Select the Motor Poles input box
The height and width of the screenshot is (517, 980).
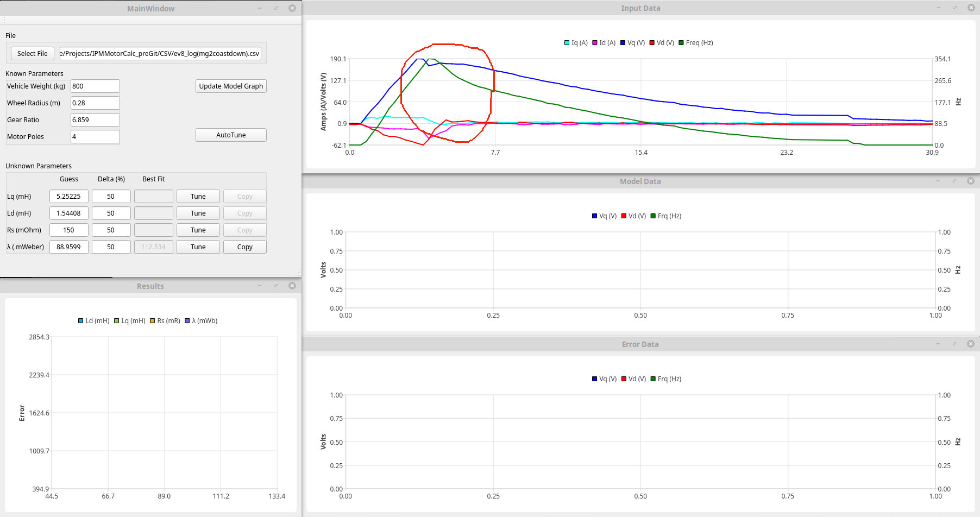(95, 137)
